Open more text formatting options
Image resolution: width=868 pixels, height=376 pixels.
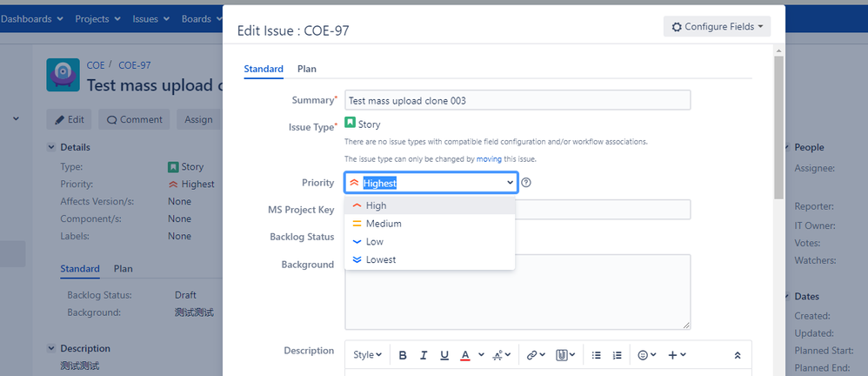click(x=502, y=355)
